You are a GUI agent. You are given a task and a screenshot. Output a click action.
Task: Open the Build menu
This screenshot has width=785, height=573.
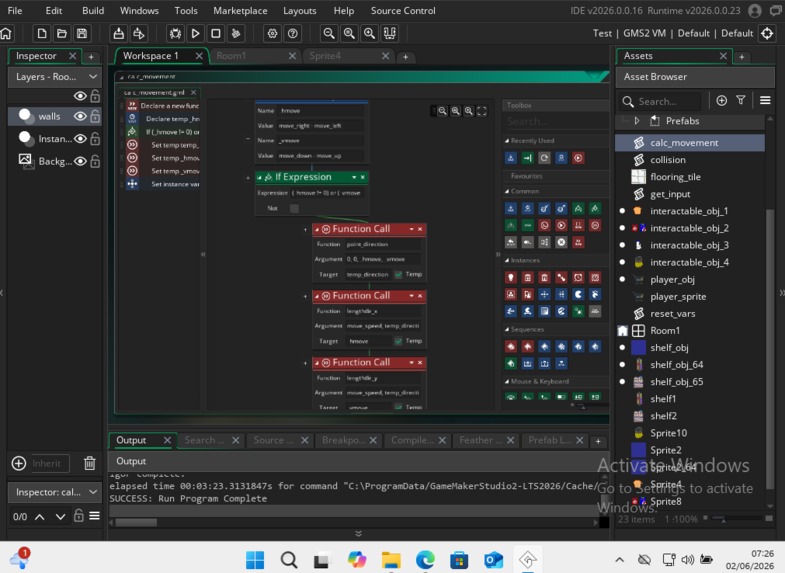tap(93, 11)
